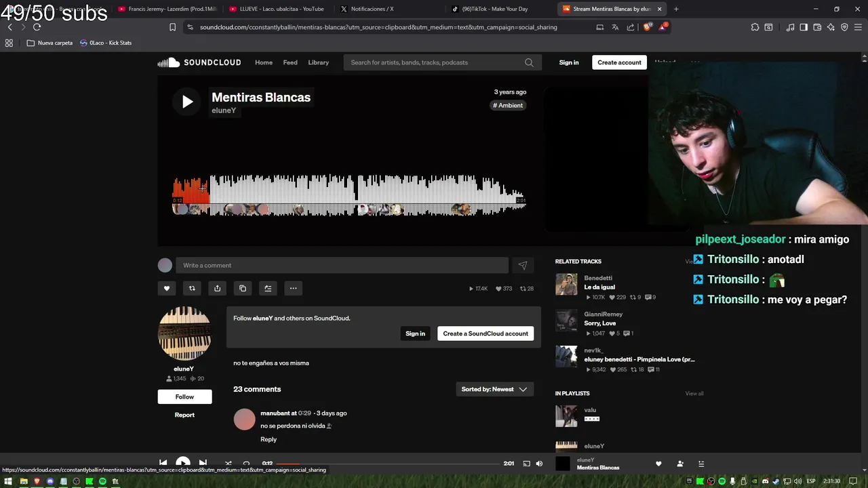Image resolution: width=868 pixels, height=488 pixels.
Task: Open related track Sorry, Love
Action: [x=600, y=323]
